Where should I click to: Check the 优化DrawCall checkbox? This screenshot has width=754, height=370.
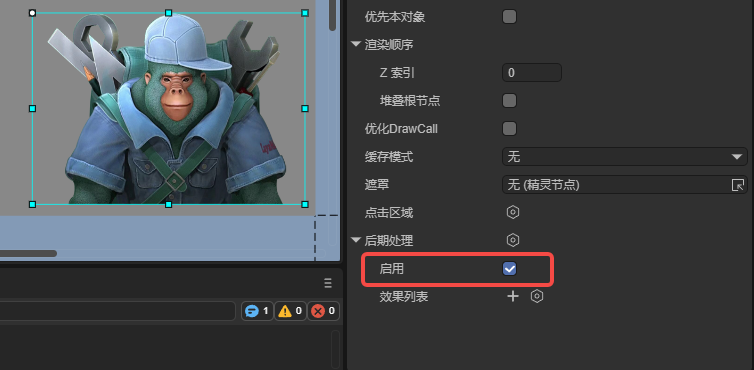click(509, 128)
